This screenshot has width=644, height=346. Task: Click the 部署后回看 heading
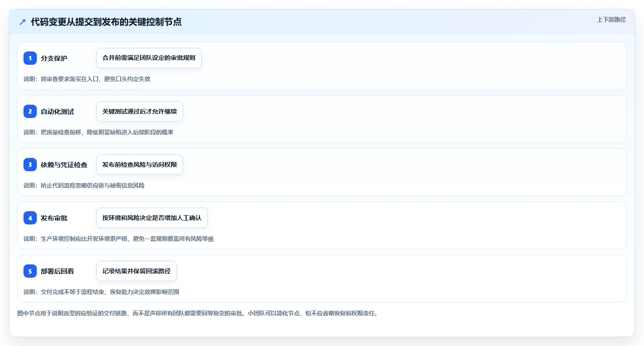click(x=58, y=271)
